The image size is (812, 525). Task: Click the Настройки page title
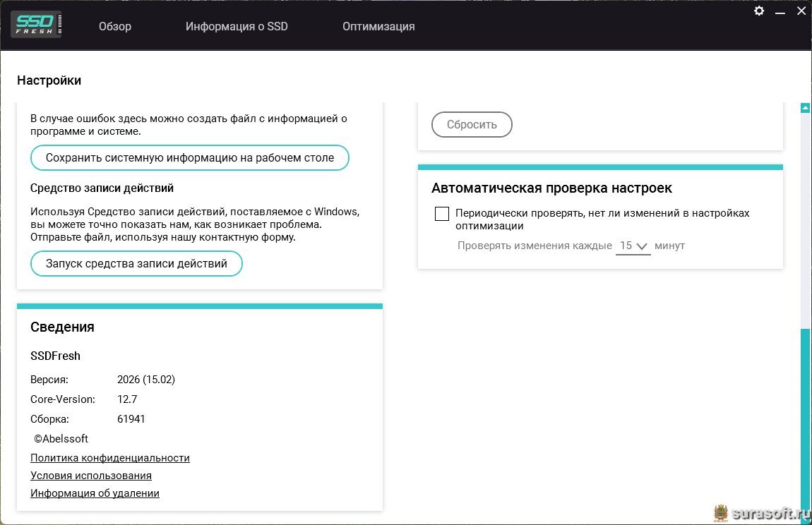[x=49, y=80]
